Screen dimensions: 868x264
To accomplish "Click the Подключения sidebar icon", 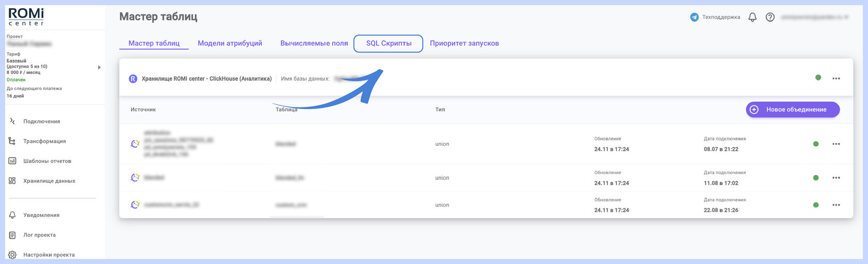I will [x=12, y=121].
